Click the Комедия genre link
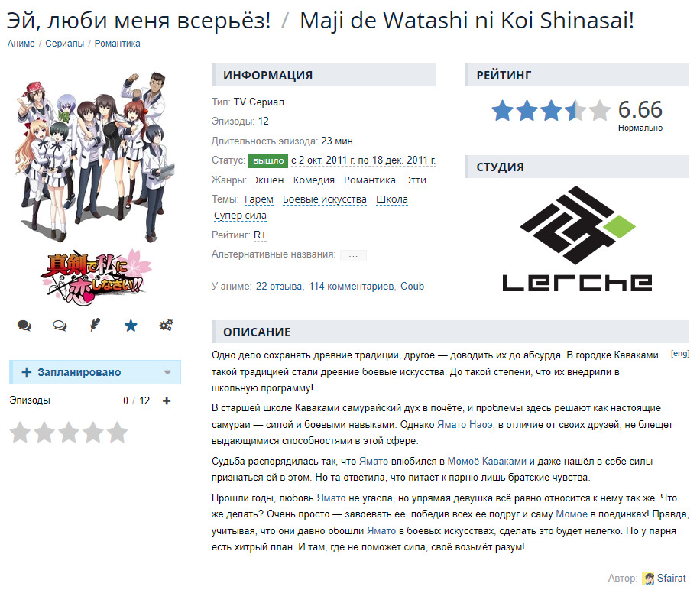Viewport: 700px width, 603px height. (314, 180)
